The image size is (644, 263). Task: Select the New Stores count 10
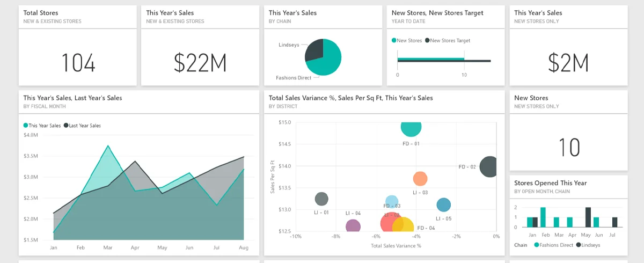[x=568, y=147]
